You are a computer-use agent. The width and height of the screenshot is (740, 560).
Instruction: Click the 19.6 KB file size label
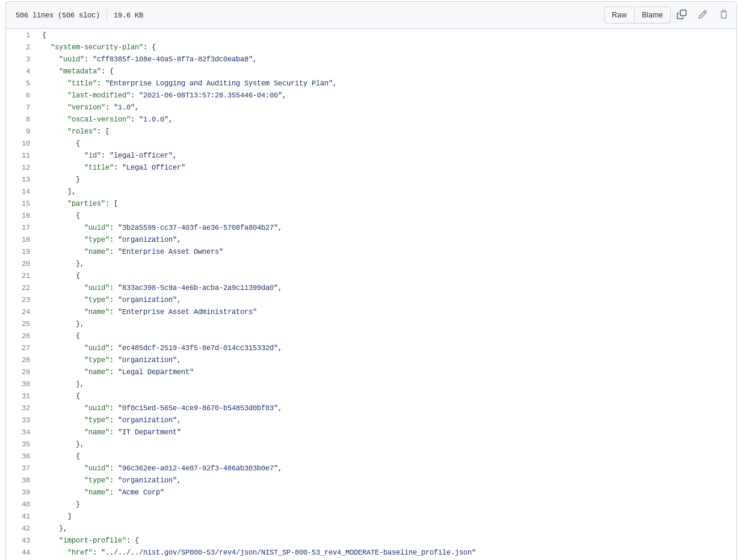128,15
